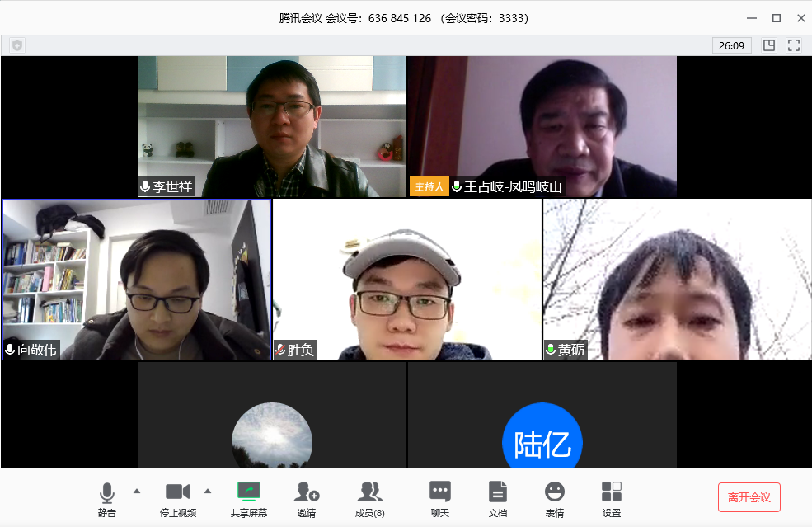The width and height of the screenshot is (812, 527).
Task: Click the 静音 microphone icon
Action: coord(107,493)
